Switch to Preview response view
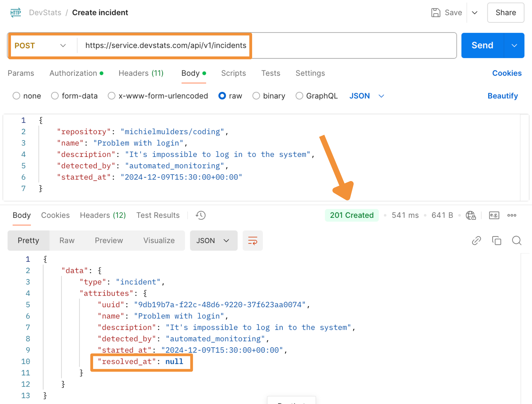This screenshot has width=532, height=404. pos(109,241)
